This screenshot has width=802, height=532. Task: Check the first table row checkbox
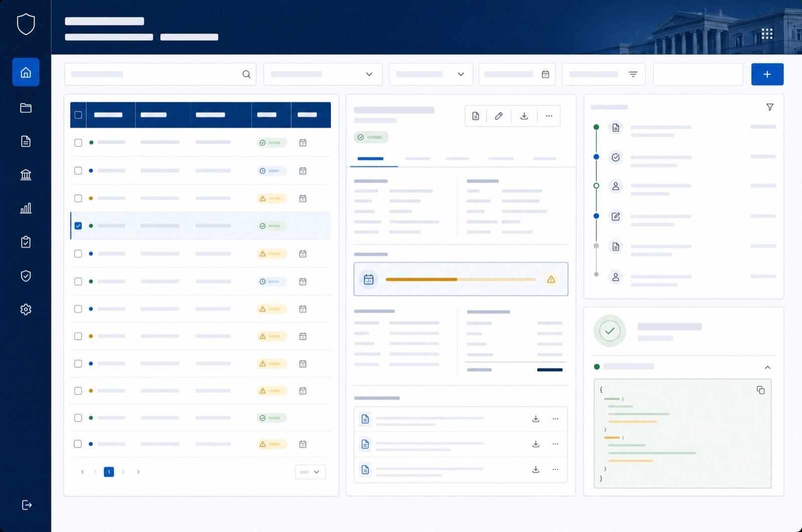(x=78, y=143)
